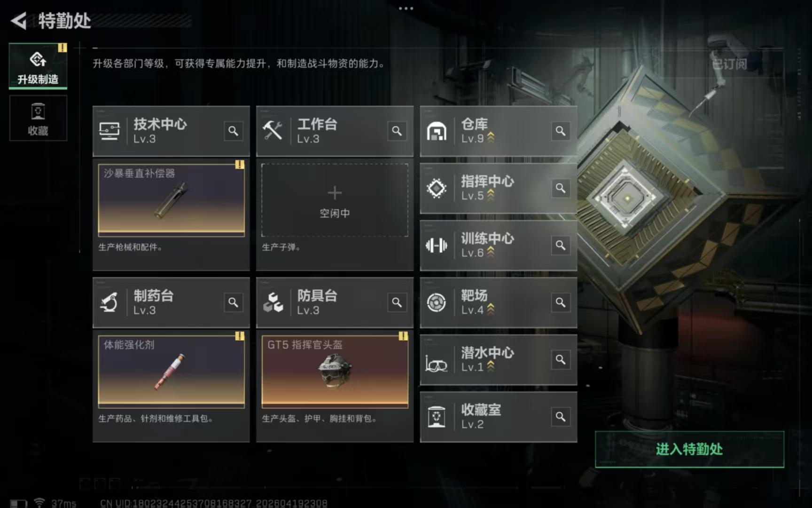Switch to the 升级制造 tab
812x508 pixels.
coord(38,66)
